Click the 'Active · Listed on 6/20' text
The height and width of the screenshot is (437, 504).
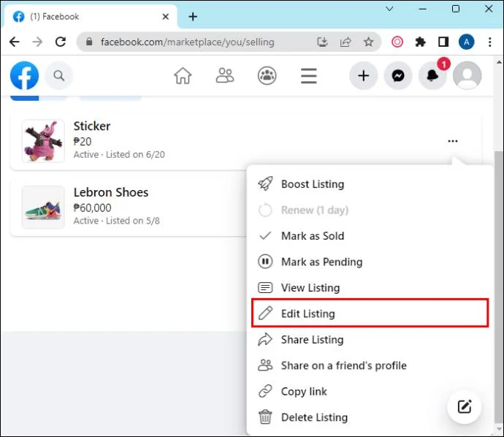tap(119, 154)
